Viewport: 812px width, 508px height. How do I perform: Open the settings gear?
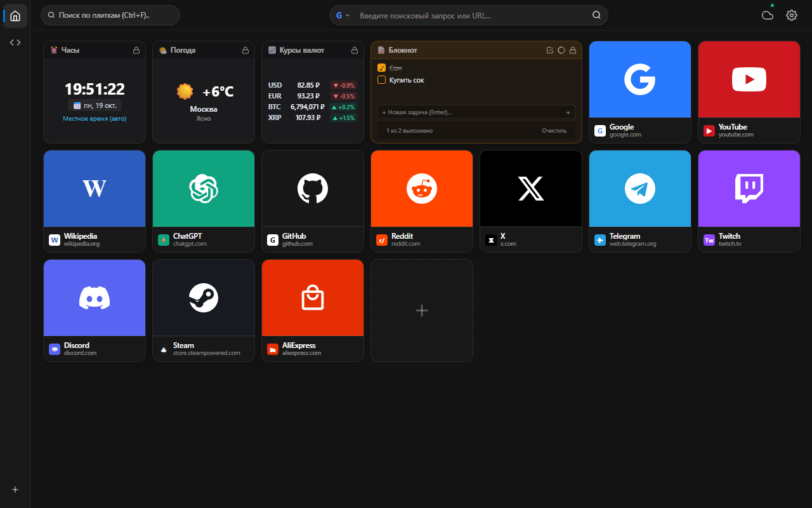pyautogui.click(x=792, y=15)
